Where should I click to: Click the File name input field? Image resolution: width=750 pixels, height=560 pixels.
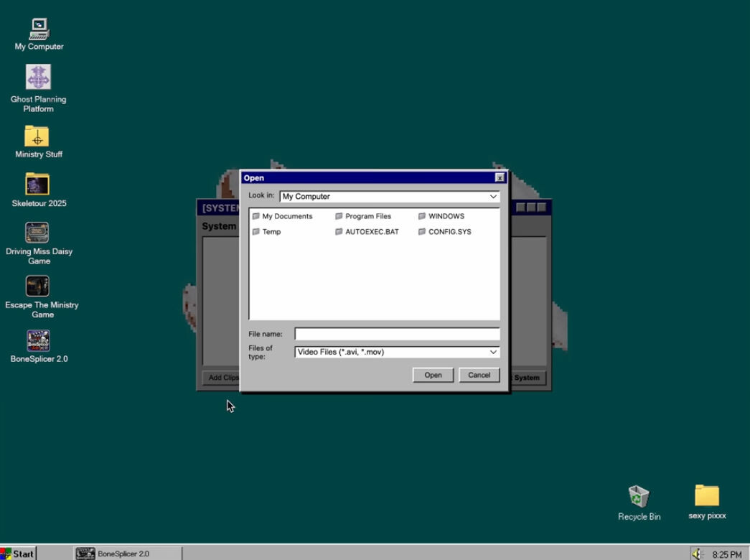pos(397,334)
